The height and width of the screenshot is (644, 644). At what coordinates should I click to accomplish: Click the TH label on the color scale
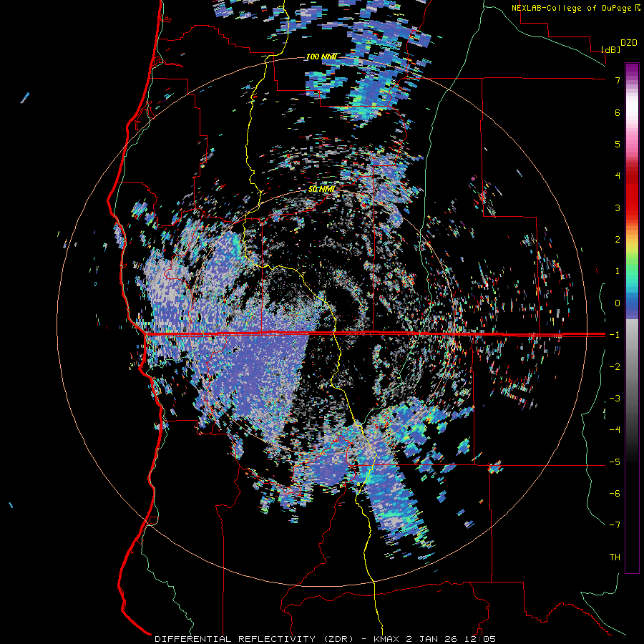click(x=615, y=557)
